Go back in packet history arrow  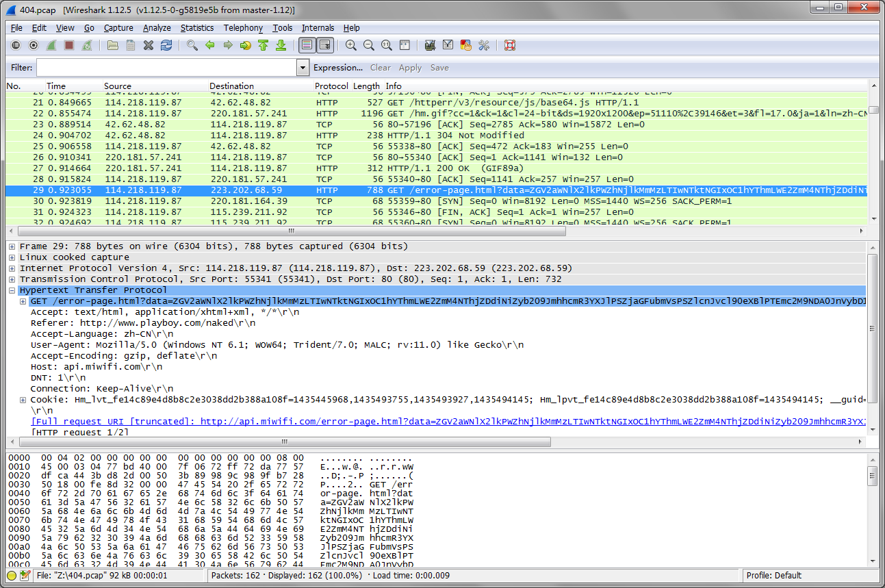(210, 45)
